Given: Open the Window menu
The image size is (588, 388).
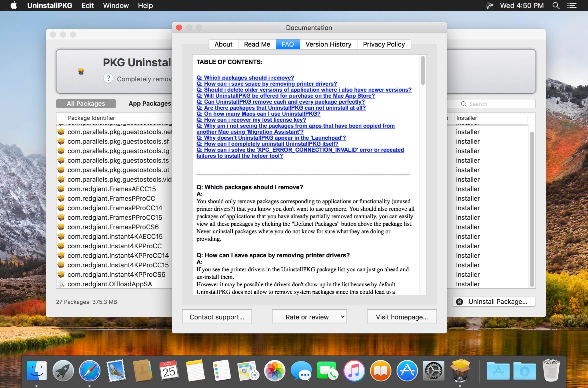Looking at the screenshot, I should pos(116,6).
